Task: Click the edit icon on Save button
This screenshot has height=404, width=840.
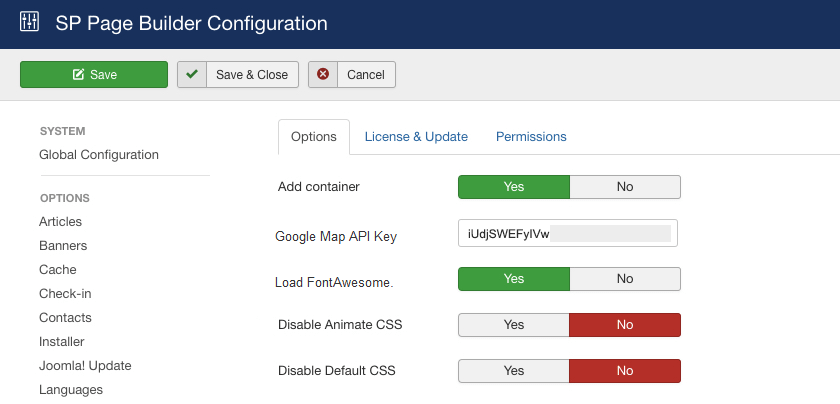Action: [78, 74]
